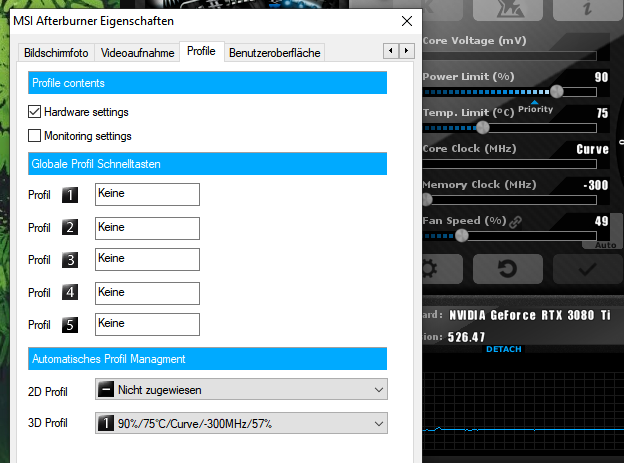
Task: Click the info 'i' button in Afterburner
Action: [x=587, y=9]
